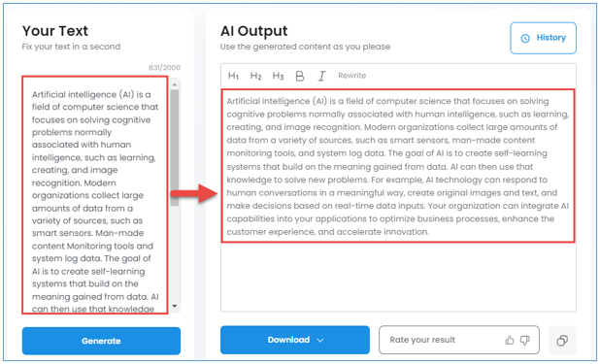Apply Heading 3 formatting
Screen dimensions: 600x364
pos(279,76)
